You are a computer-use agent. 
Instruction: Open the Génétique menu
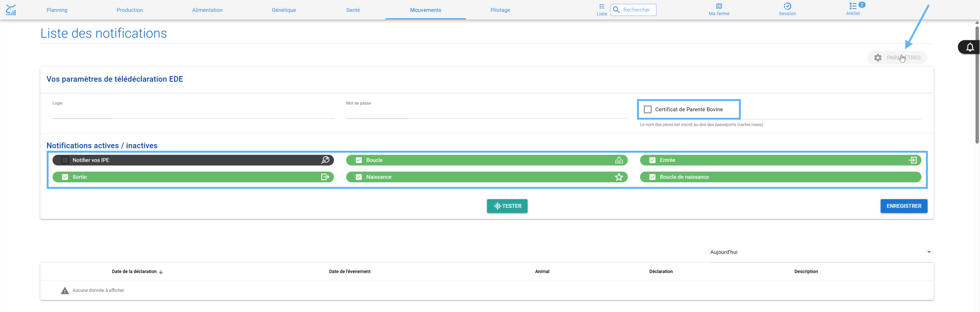click(x=284, y=10)
